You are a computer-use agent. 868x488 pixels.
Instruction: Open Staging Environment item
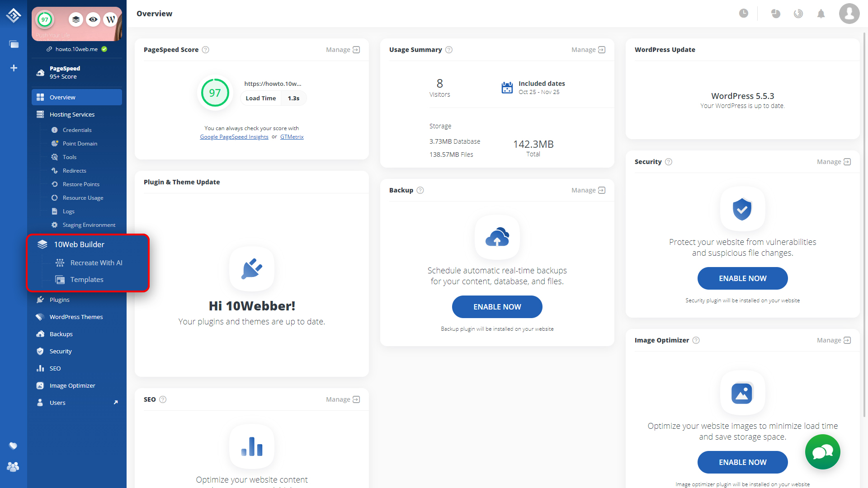[x=89, y=225]
